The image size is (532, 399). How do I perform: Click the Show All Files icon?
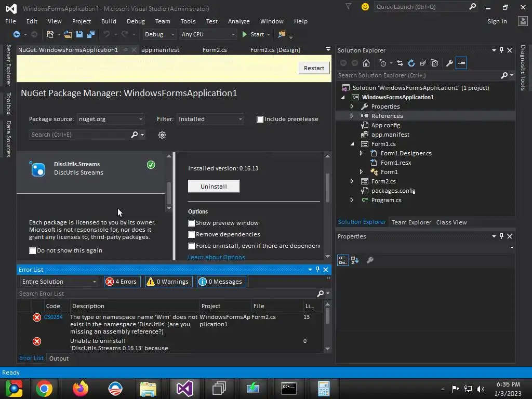(x=434, y=63)
